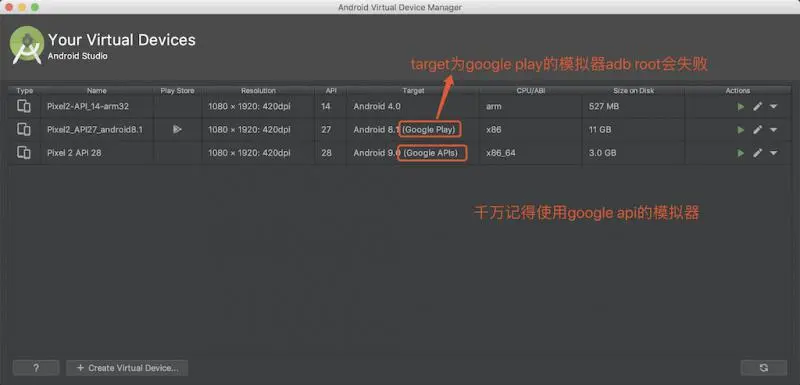Launch the Pixel2-API_14-arm32 emulator with play icon
Screen dimensions: 800x385
[741, 107]
